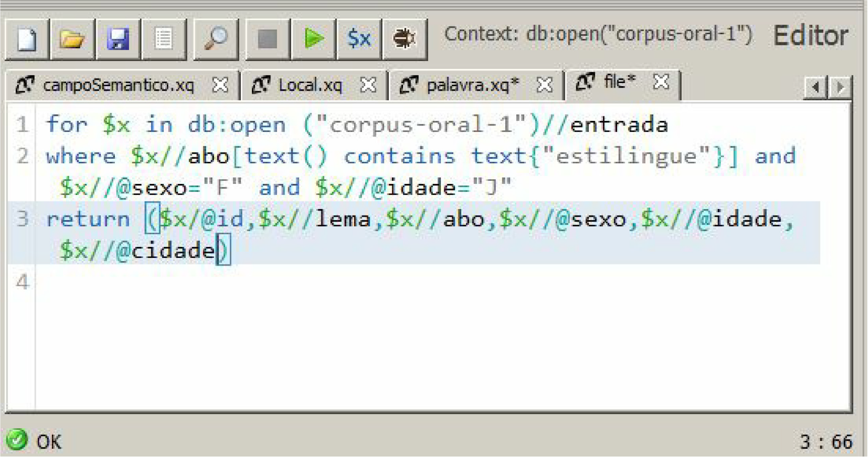
Task: Switch to campoSemantico.xq tab
Action: [x=117, y=85]
